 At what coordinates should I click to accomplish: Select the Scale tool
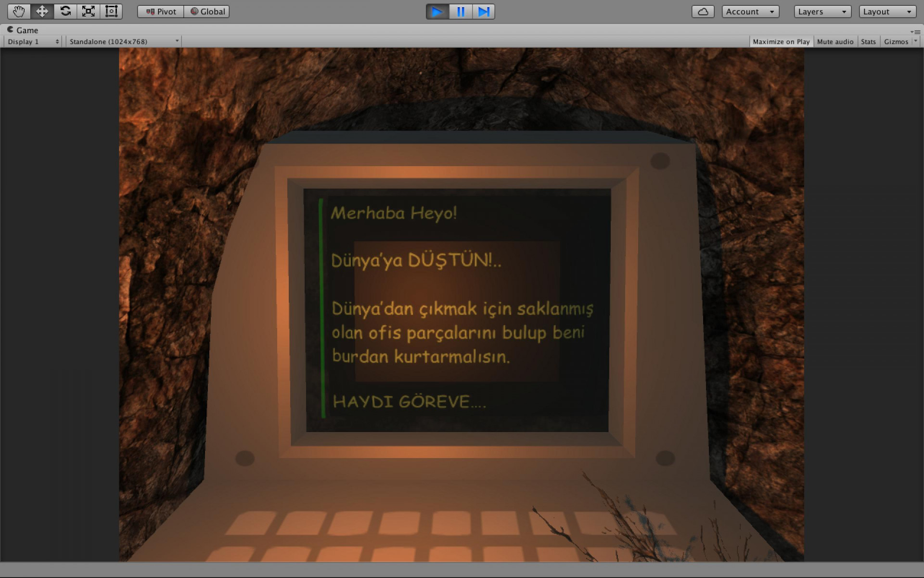coord(88,12)
